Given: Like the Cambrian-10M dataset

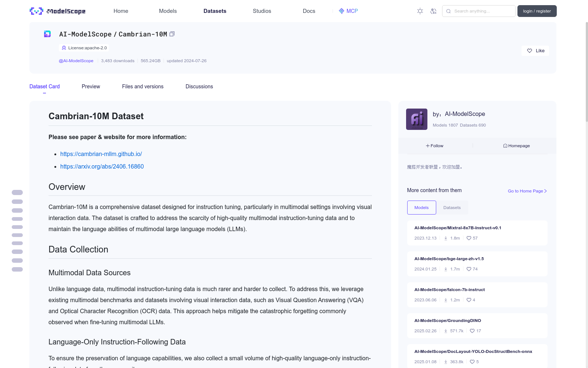Looking at the screenshot, I should 535,51.
